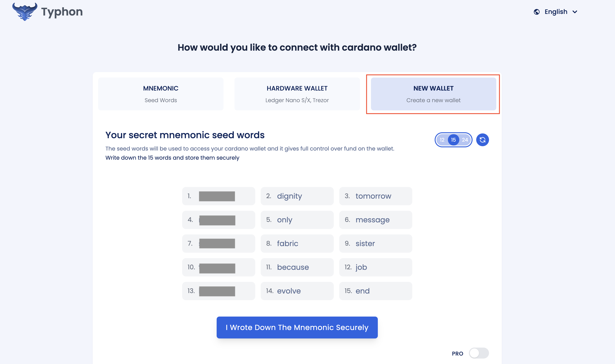
Task: Enable the PRO mode toggle
Action: pos(478,353)
